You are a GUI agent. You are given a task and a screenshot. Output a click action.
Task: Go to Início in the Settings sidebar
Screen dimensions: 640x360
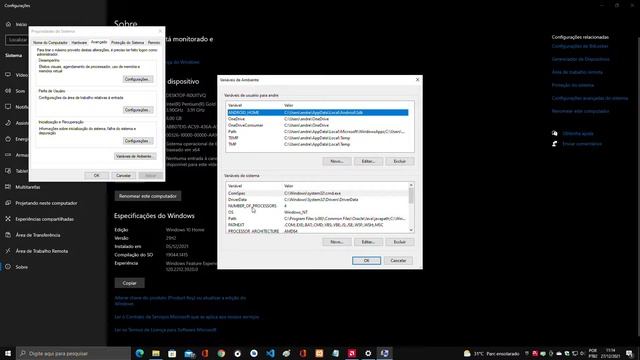pos(16,24)
